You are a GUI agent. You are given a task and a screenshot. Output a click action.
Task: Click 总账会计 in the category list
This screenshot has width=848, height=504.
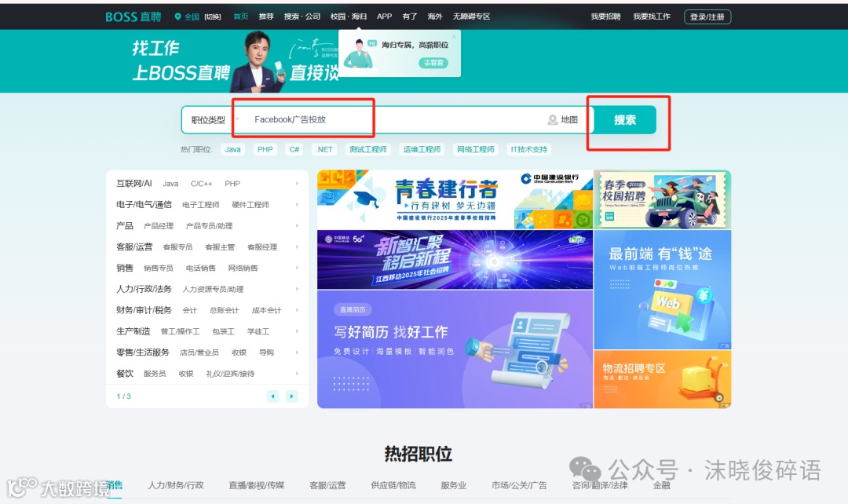[x=225, y=310]
